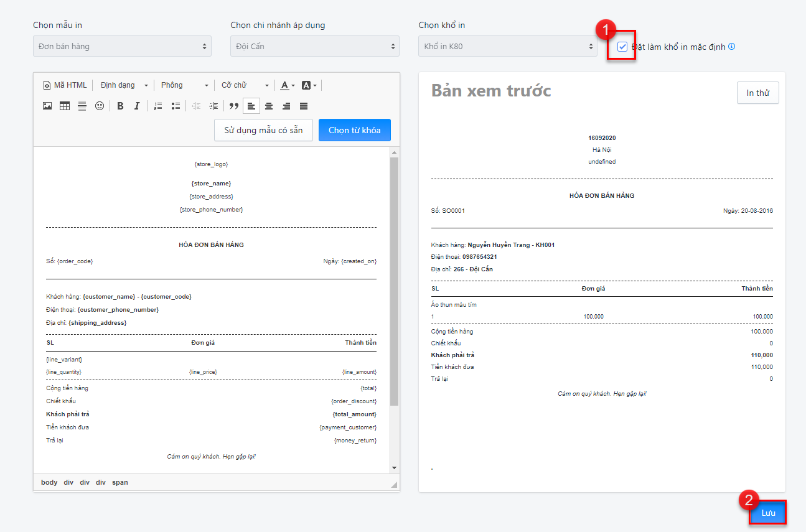Click the insert image icon
The height and width of the screenshot is (532, 806).
coord(47,106)
